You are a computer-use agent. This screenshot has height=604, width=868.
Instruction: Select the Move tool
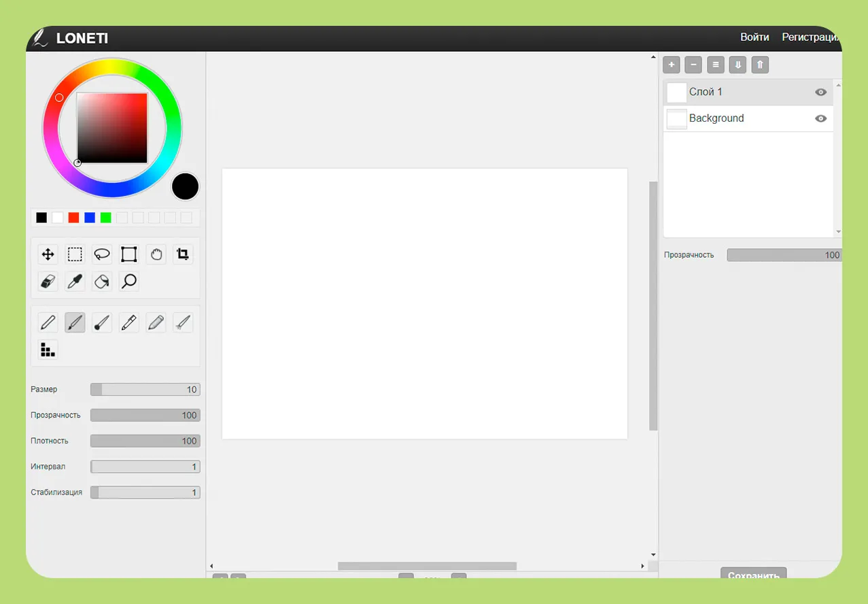[x=48, y=254]
